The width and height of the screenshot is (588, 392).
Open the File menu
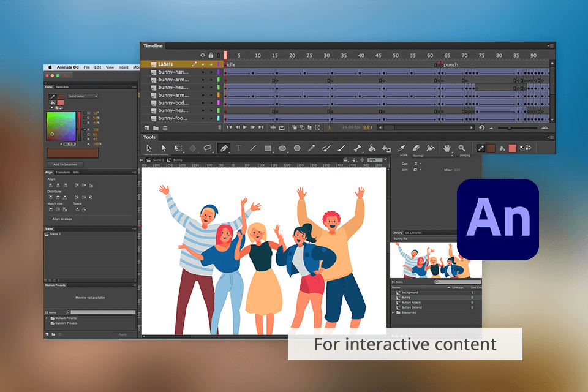(x=86, y=67)
